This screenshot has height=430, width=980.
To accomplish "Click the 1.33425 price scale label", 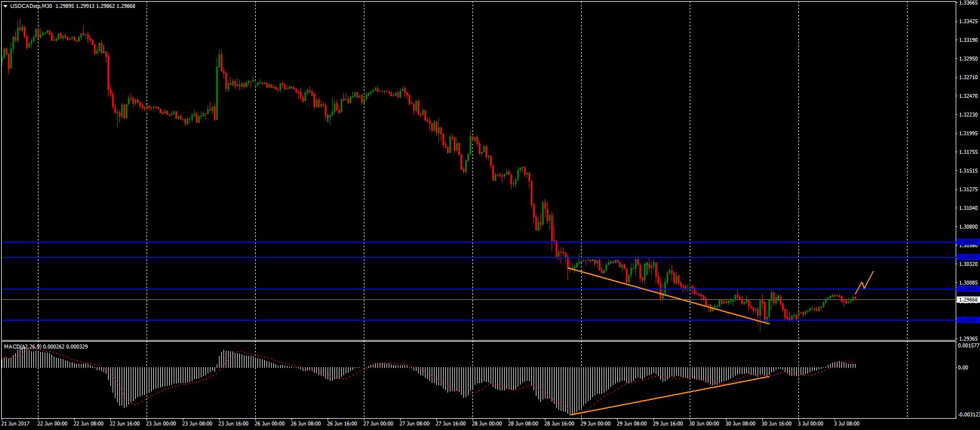I will pyautogui.click(x=969, y=21).
